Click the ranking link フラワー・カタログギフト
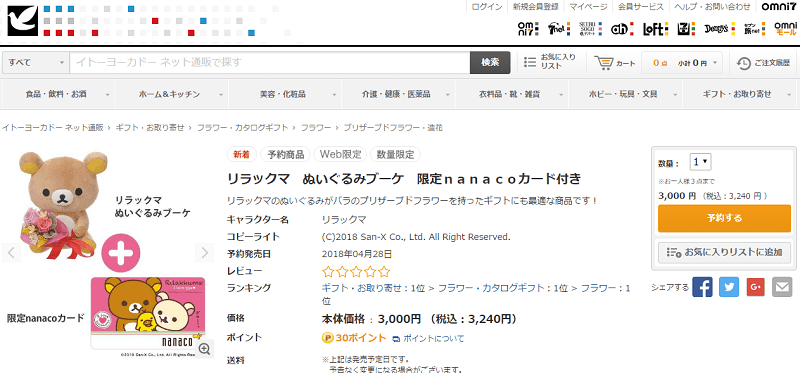 click(491, 288)
